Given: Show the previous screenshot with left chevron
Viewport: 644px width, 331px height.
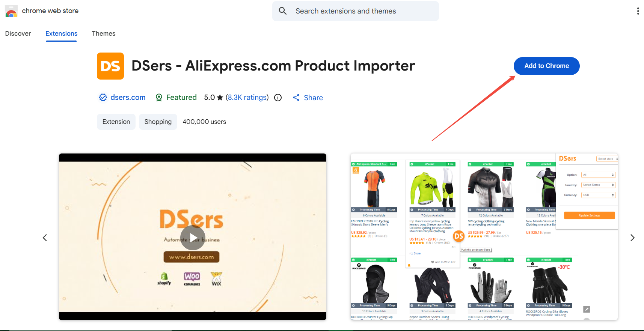Looking at the screenshot, I should point(45,238).
